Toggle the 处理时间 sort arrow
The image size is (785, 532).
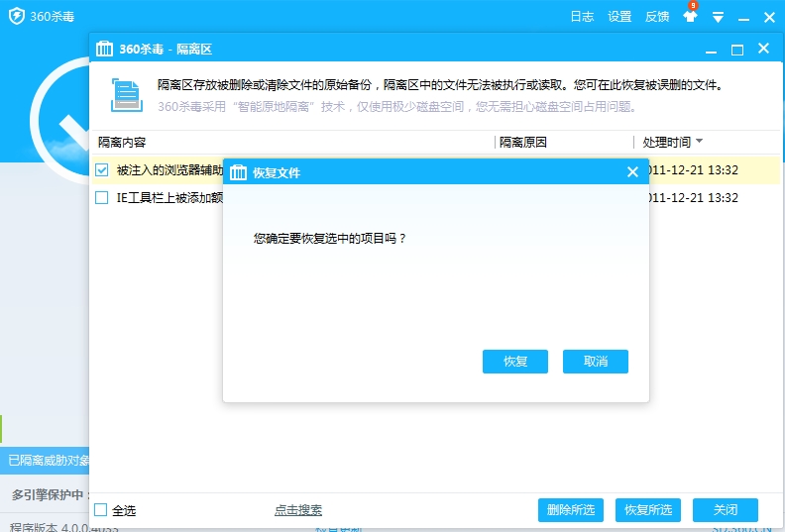click(x=700, y=141)
